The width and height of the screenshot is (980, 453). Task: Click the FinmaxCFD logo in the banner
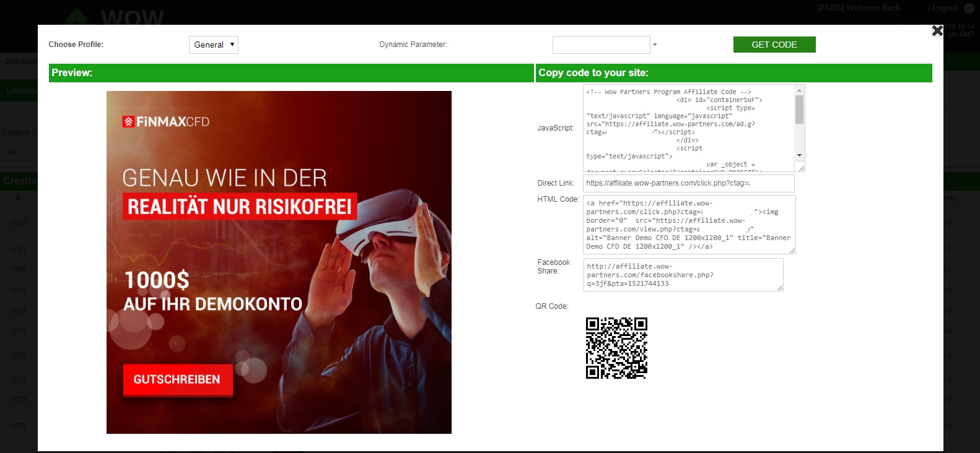click(166, 122)
